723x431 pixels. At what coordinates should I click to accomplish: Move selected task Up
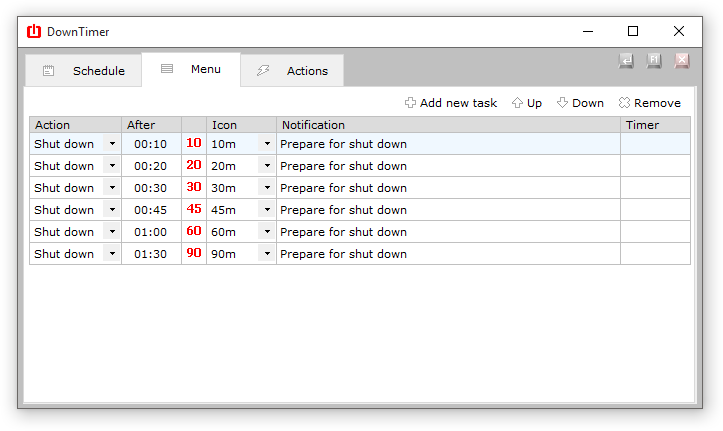527,103
